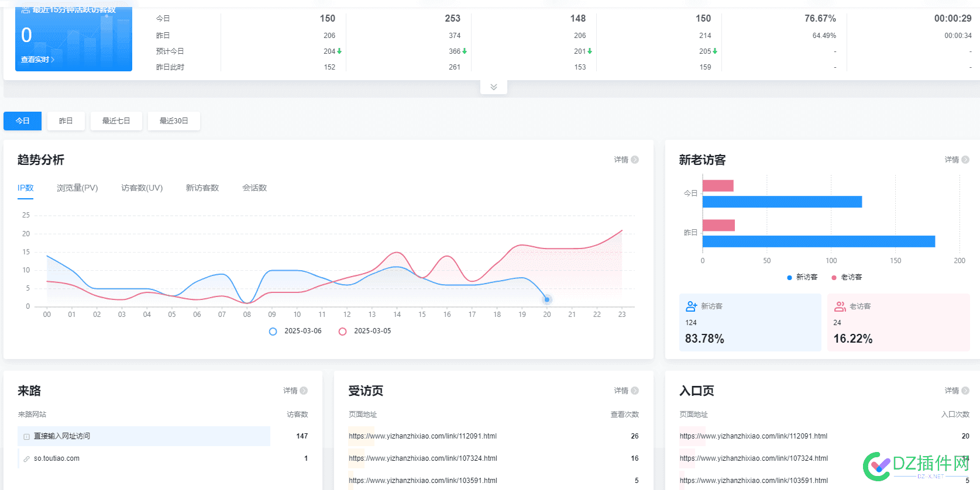Screen dimensions: 980x490
Task: Select the 今日 date range tab
Action: coord(23,121)
